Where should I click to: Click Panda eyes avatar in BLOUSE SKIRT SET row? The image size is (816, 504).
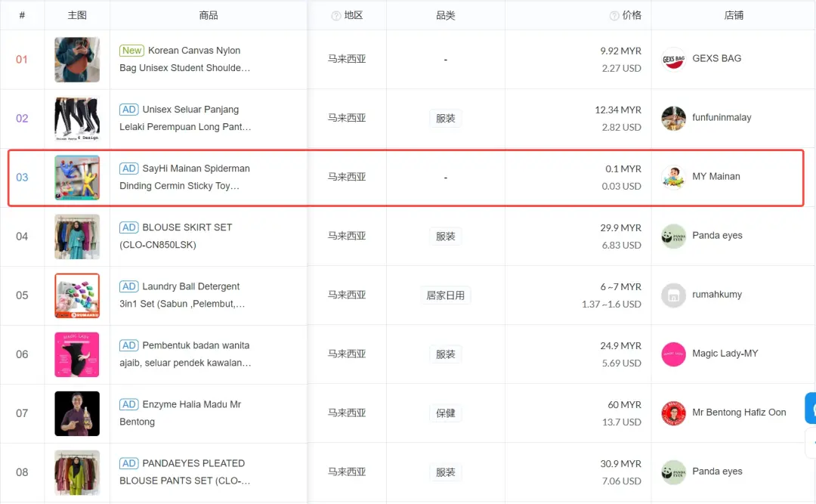[673, 237]
